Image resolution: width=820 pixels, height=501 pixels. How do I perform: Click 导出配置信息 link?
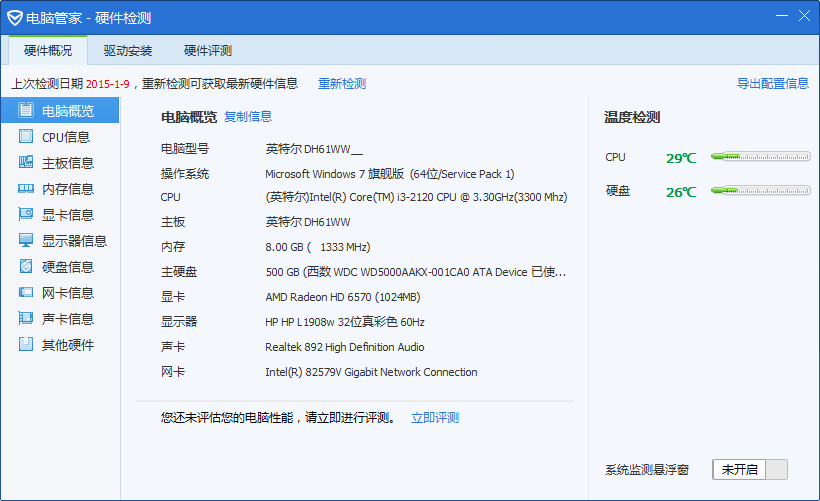pos(772,83)
